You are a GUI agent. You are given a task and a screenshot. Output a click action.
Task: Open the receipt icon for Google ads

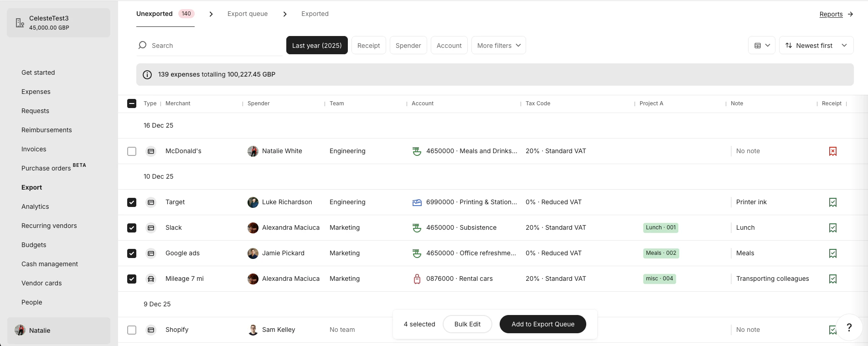tap(833, 253)
